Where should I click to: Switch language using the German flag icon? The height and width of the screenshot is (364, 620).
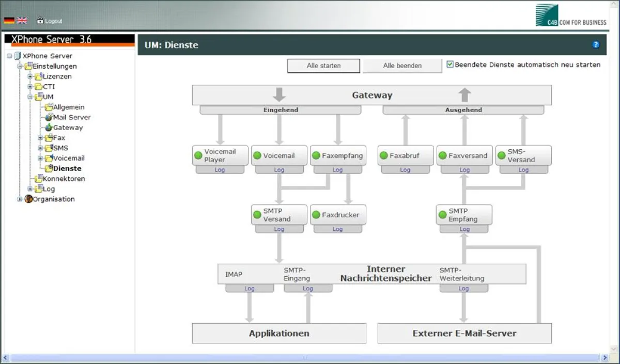click(9, 21)
